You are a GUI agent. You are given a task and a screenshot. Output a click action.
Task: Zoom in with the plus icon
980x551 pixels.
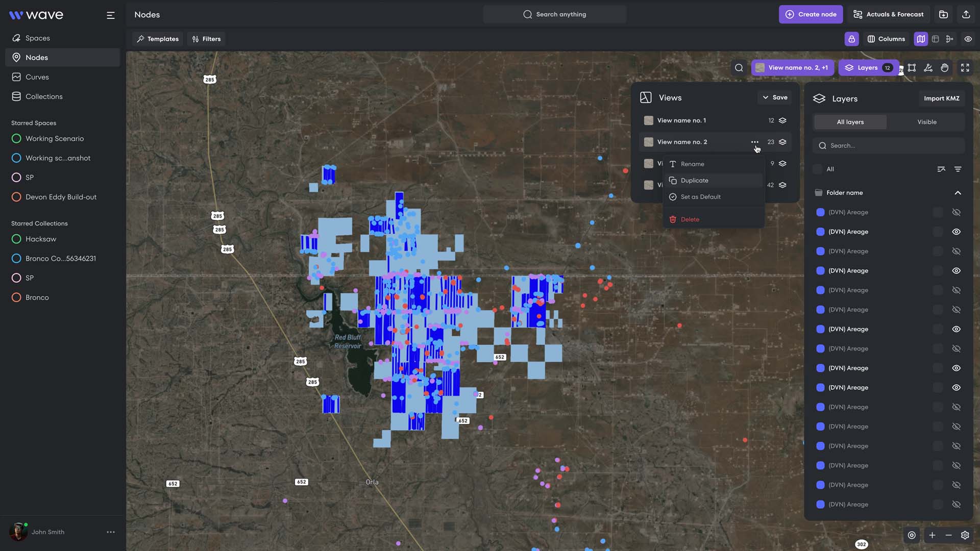tap(932, 535)
